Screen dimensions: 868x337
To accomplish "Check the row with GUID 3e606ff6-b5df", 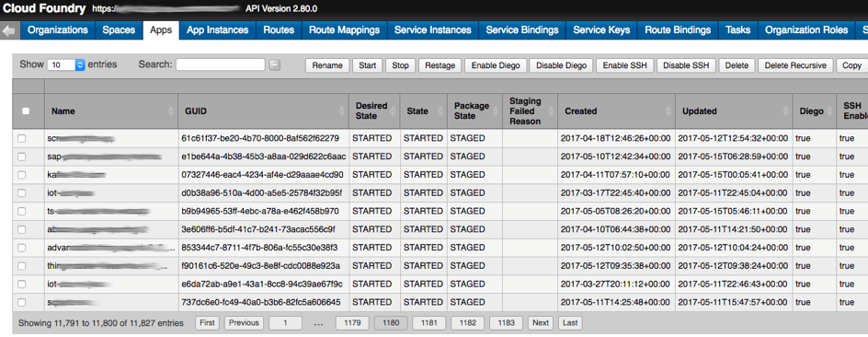I will [21, 229].
